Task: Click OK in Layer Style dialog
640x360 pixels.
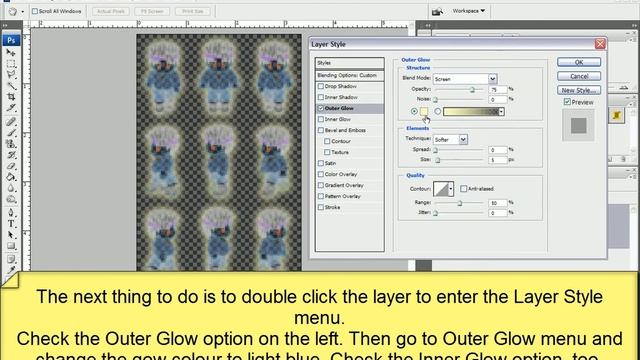Action: point(579,62)
